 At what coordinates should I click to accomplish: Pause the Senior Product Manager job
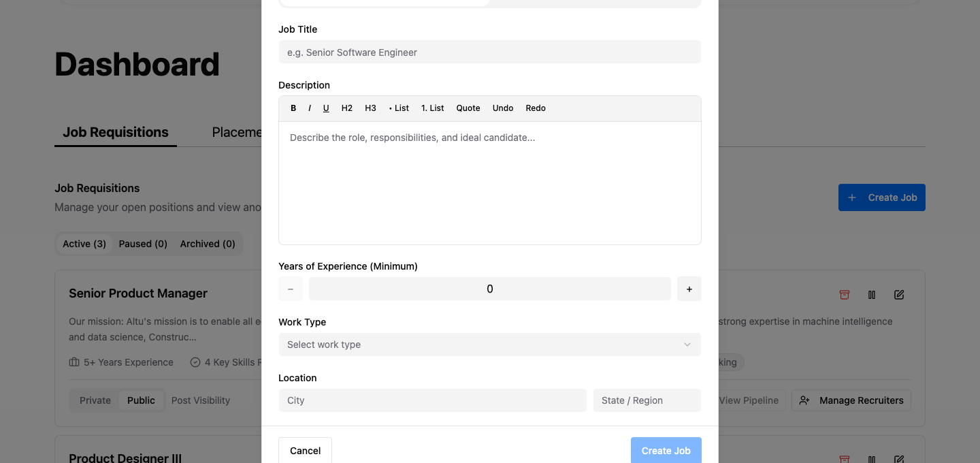click(872, 295)
